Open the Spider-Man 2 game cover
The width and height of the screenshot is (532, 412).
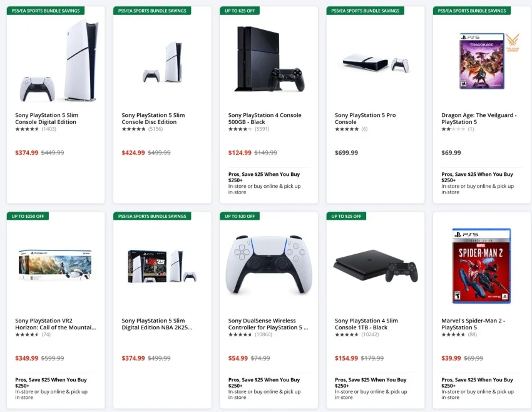click(481, 265)
